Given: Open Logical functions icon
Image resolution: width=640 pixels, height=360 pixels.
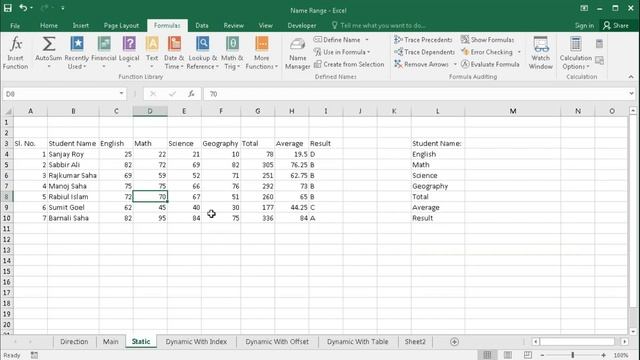Looking at the screenshot, I should [x=129, y=43].
